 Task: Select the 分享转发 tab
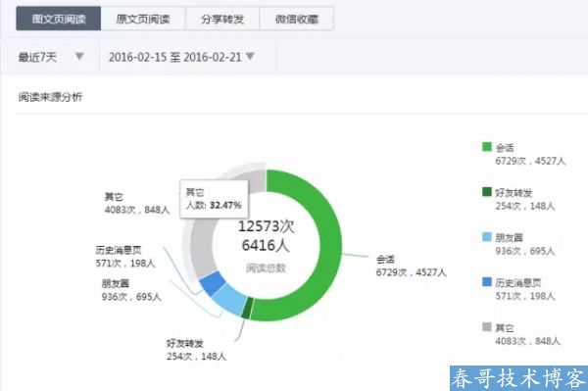coord(222,19)
